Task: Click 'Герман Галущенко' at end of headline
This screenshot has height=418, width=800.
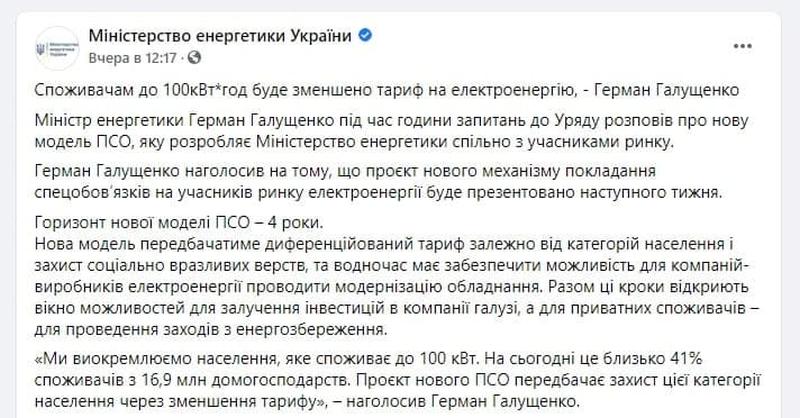Action: pyautogui.click(x=669, y=90)
